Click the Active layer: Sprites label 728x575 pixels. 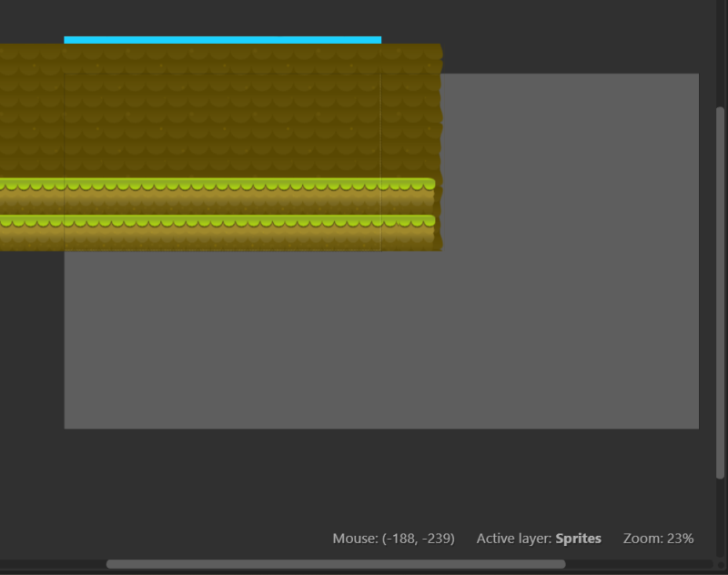pyautogui.click(x=539, y=539)
